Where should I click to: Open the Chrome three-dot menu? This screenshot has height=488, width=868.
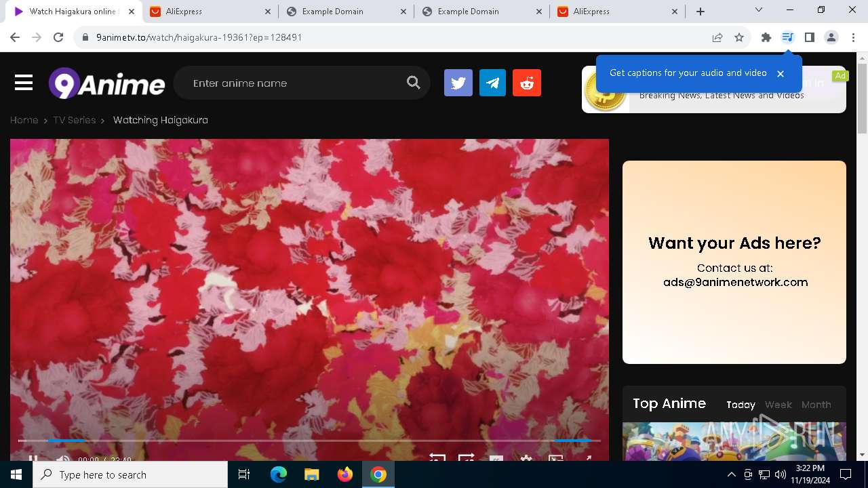853,37
